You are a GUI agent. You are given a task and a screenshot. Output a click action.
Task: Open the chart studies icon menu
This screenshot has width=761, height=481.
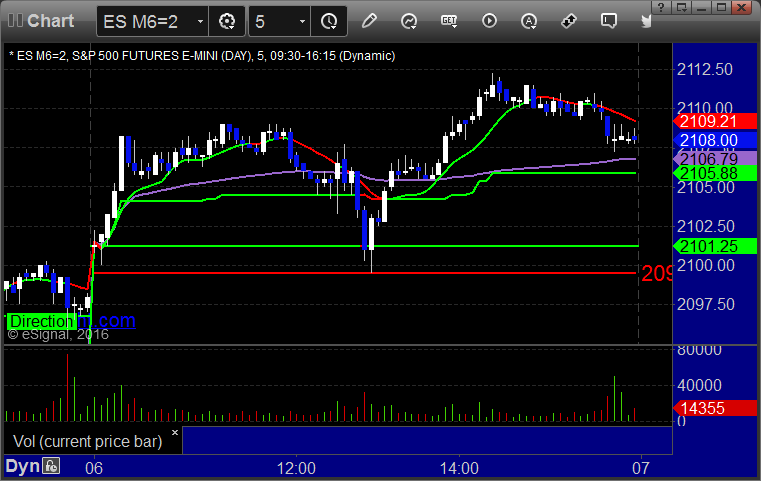pos(409,21)
